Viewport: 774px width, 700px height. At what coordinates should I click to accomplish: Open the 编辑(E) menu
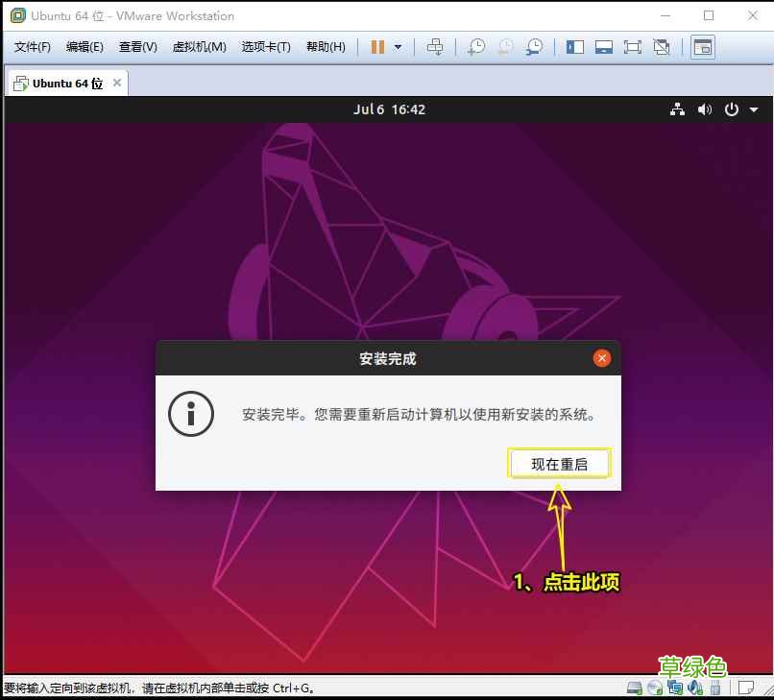pos(85,47)
